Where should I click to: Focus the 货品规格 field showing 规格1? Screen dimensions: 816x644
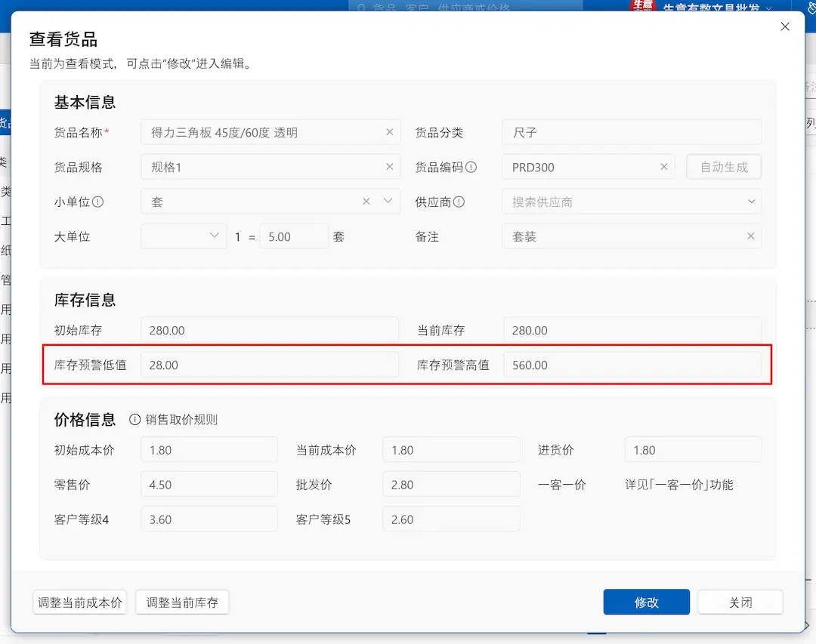pos(270,167)
